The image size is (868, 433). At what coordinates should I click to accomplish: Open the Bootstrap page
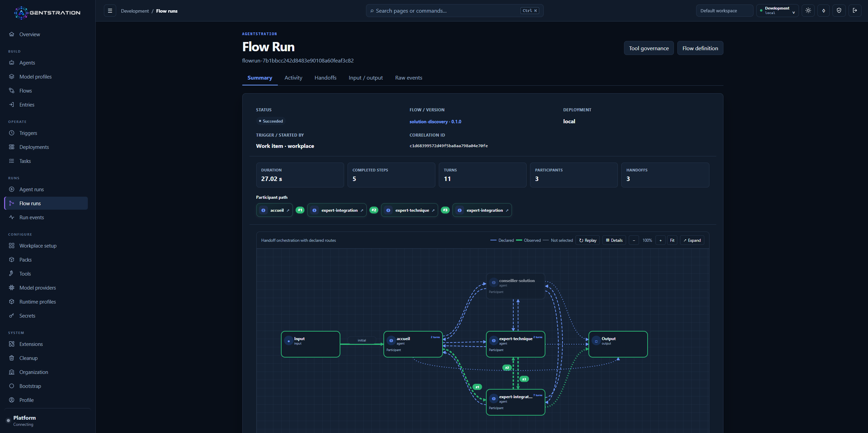tap(46, 386)
